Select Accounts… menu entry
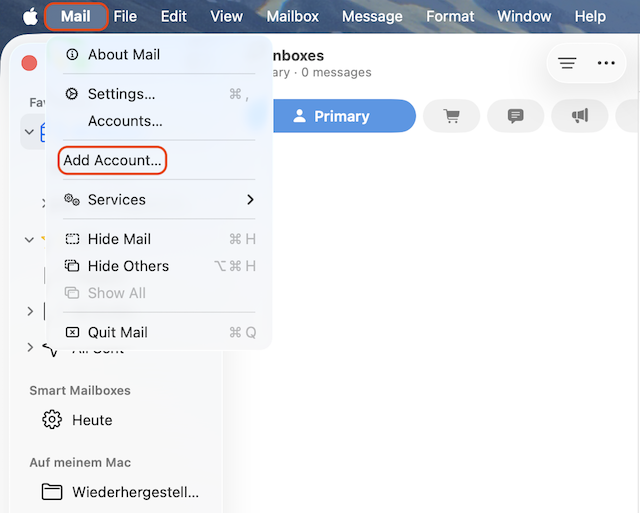The height and width of the screenshot is (513, 640). click(159, 121)
